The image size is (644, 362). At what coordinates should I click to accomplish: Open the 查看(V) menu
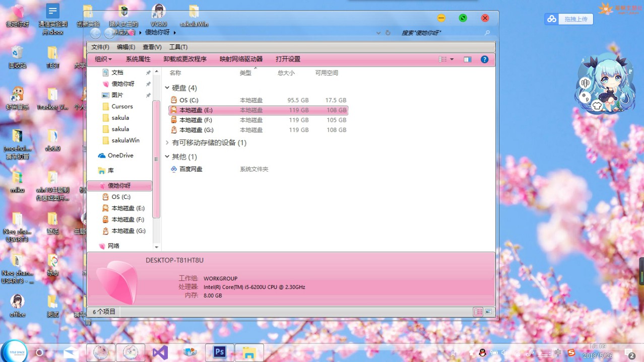152,47
